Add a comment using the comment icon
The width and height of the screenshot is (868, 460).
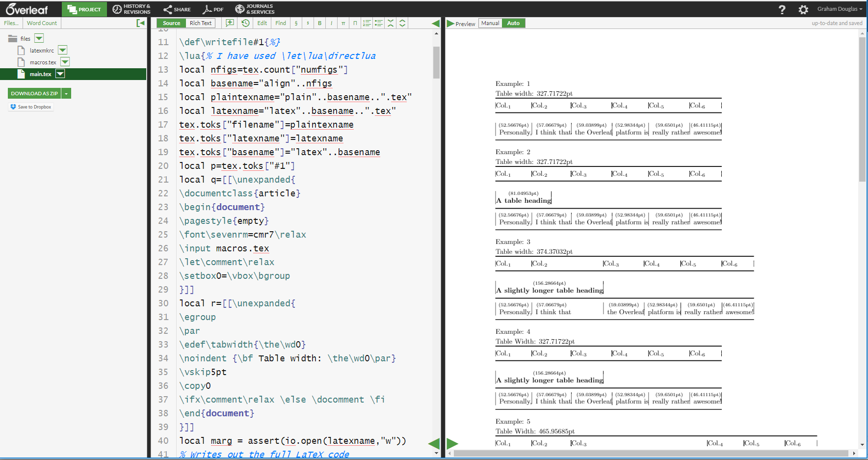click(x=230, y=23)
